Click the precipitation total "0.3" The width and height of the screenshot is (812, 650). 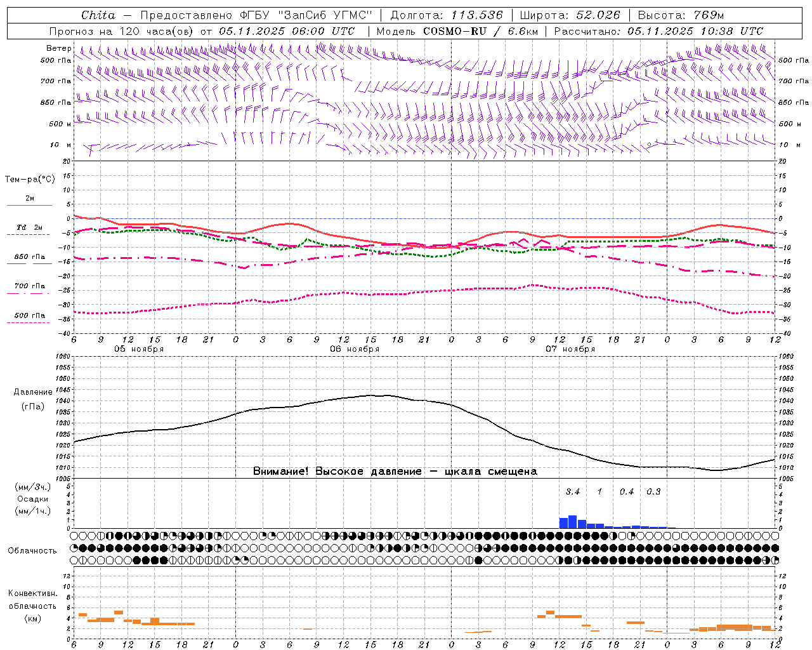653,491
